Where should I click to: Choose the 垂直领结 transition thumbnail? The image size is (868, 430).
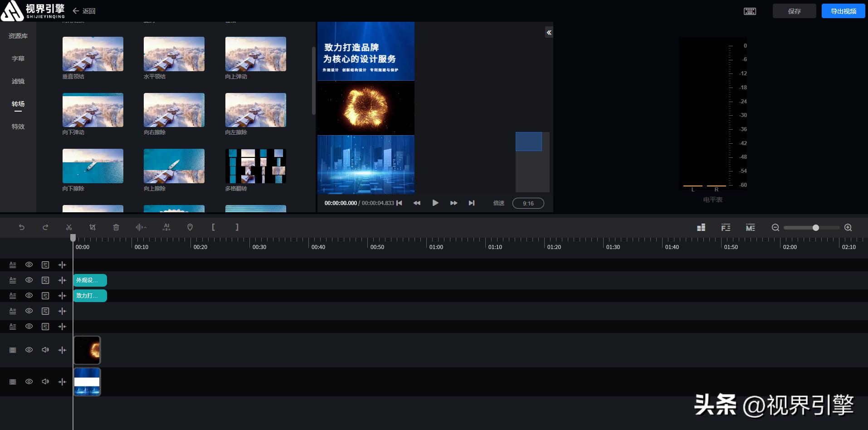coord(93,54)
